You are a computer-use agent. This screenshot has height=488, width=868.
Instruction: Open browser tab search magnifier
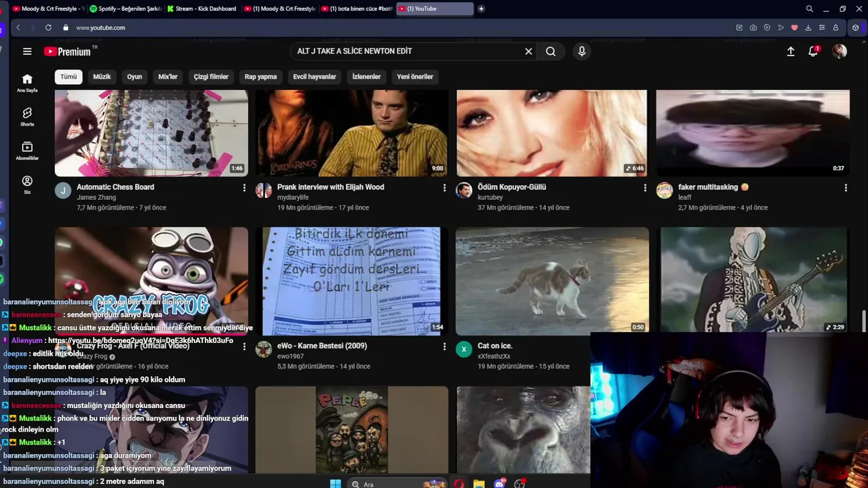tap(809, 9)
